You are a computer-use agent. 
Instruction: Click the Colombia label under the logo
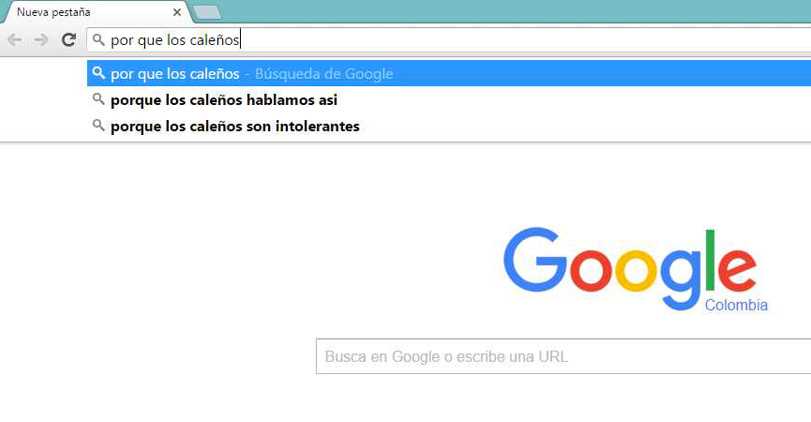[736, 305]
